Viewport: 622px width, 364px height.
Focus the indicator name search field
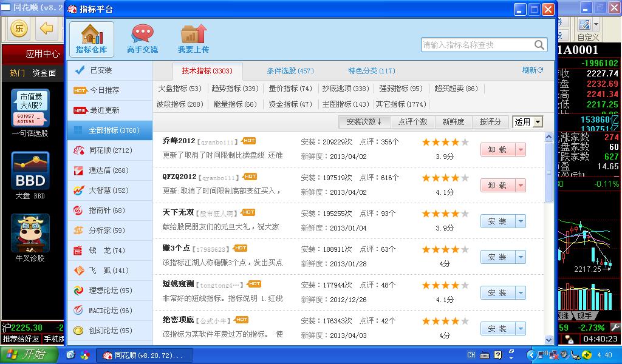click(477, 45)
